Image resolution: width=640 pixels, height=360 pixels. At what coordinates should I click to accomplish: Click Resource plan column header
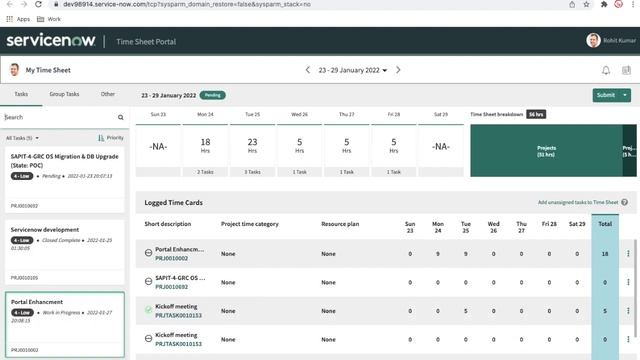(x=340, y=224)
